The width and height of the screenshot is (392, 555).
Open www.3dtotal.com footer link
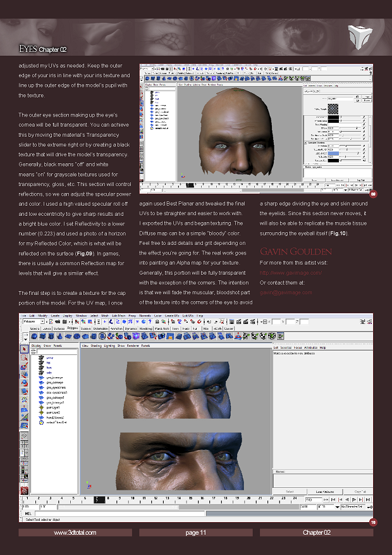(75, 532)
